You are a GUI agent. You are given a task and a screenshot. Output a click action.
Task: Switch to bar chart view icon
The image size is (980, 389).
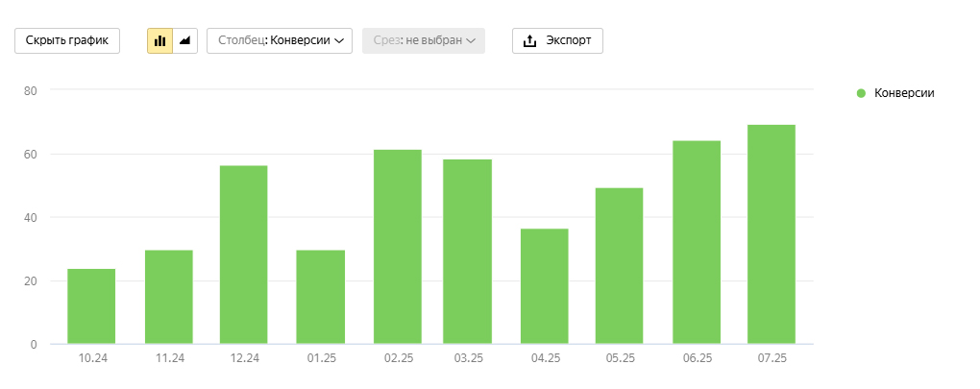pos(159,41)
